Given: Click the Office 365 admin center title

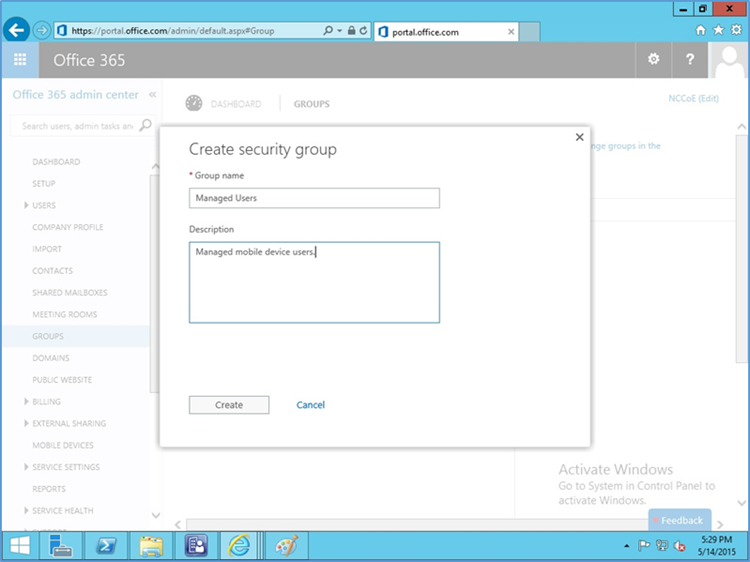Looking at the screenshot, I should pos(76,95).
